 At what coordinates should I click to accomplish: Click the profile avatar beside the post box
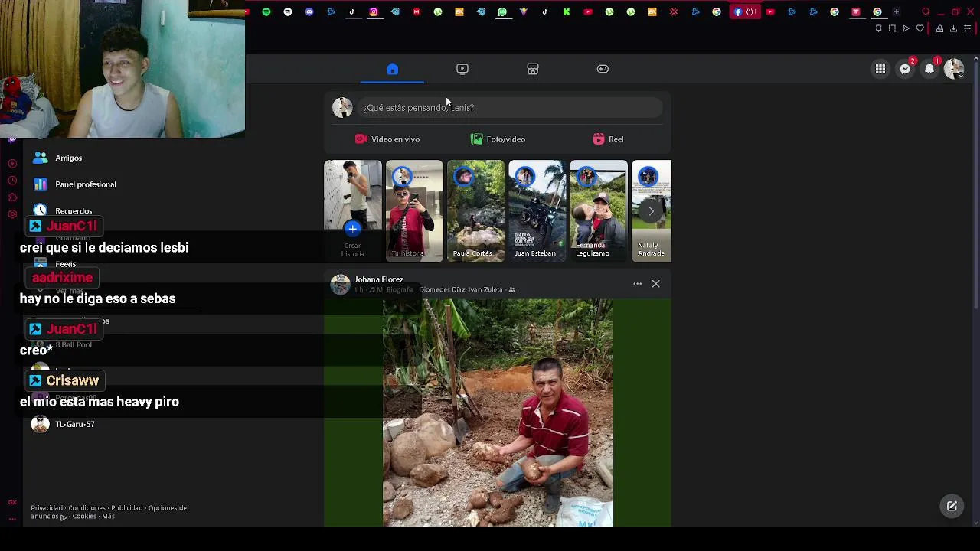click(342, 108)
